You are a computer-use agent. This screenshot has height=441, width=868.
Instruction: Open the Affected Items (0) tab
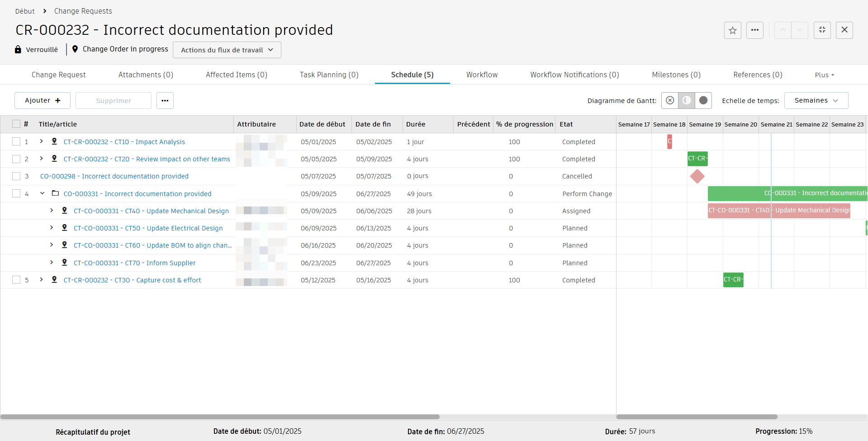(x=236, y=75)
